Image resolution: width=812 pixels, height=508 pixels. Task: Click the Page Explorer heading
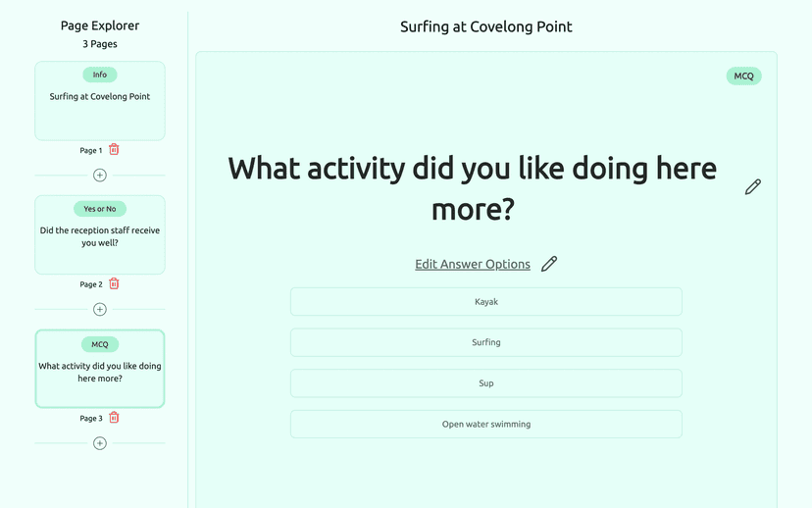click(100, 25)
